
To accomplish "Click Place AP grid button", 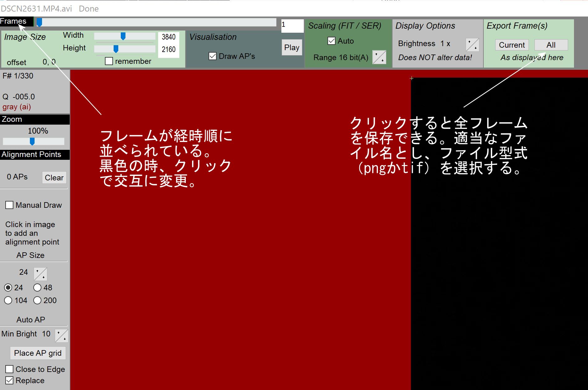I will click(38, 353).
